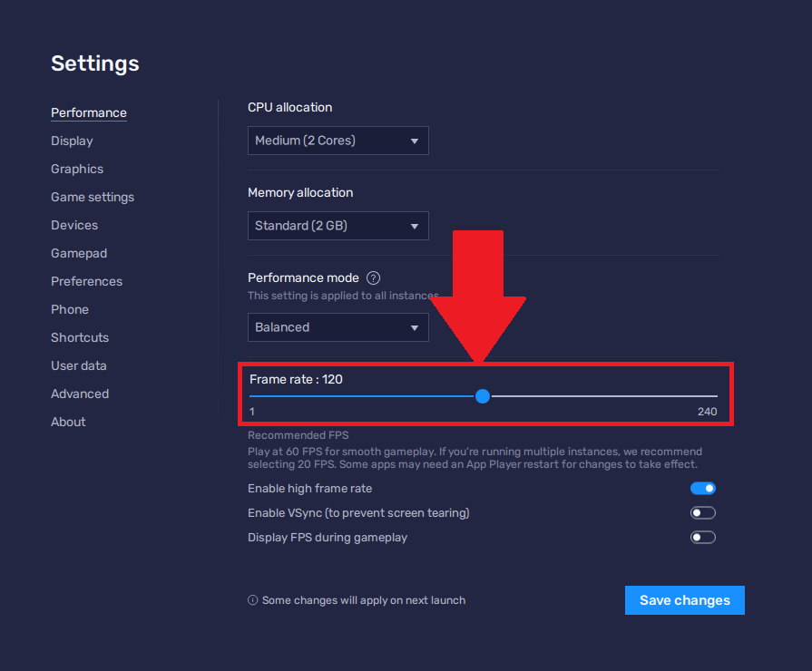812x671 pixels.
Task: Click the Save changes button
Action: click(x=684, y=600)
